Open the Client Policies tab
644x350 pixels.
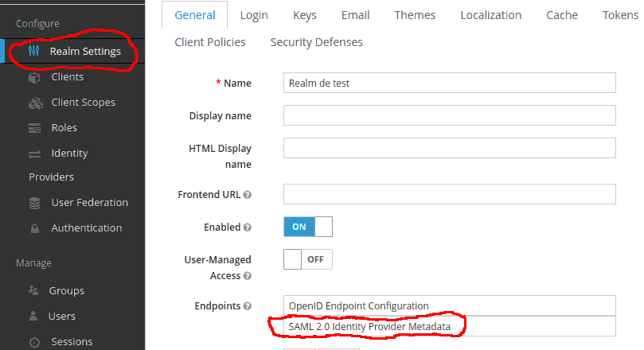210,42
